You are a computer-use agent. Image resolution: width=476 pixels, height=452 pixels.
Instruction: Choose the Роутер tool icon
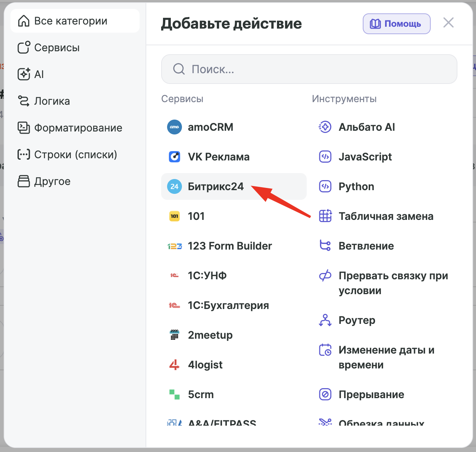[x=325, y=320]
